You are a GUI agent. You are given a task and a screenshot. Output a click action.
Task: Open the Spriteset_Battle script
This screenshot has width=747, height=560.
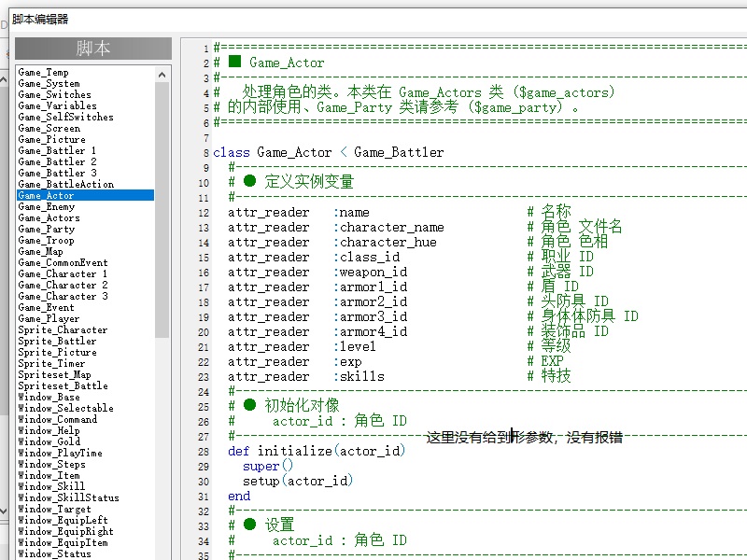coord(63,385)
